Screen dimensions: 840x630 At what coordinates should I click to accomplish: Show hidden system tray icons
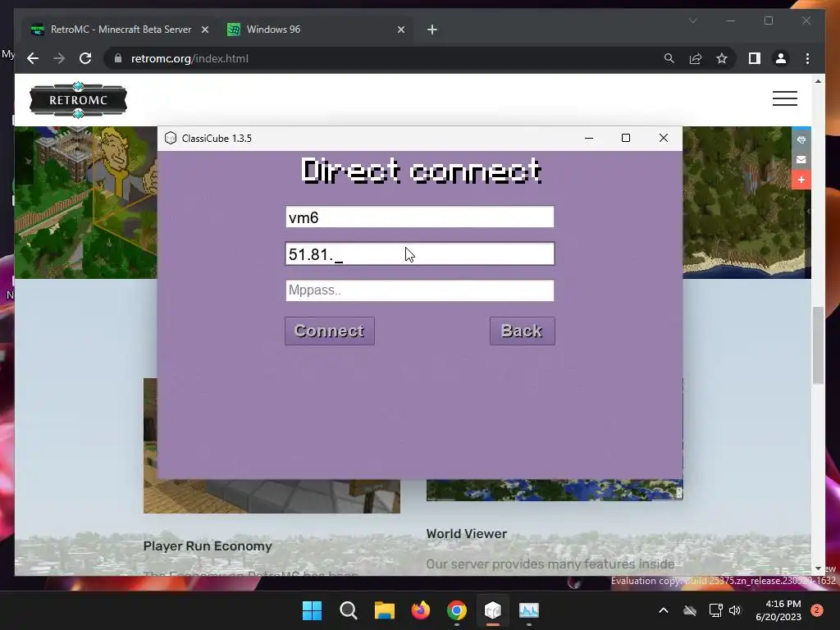tap(663, 610)
